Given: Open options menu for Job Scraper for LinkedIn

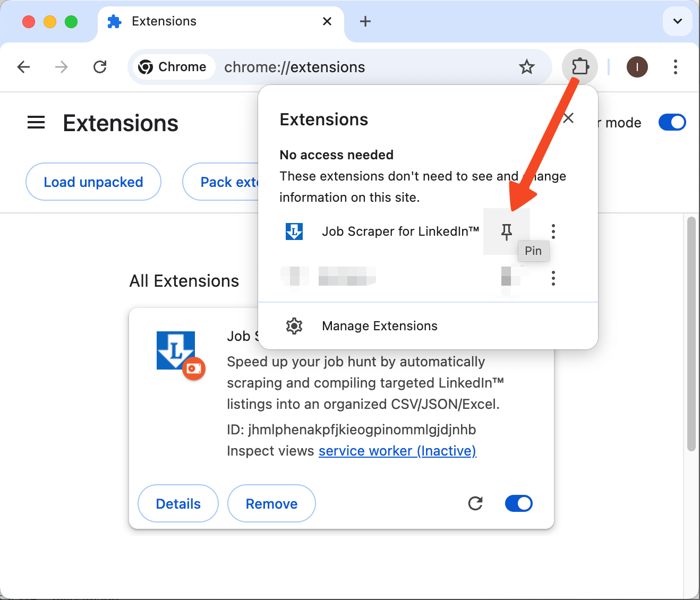Looking at the screenshot, I should (x=553, y=232).
